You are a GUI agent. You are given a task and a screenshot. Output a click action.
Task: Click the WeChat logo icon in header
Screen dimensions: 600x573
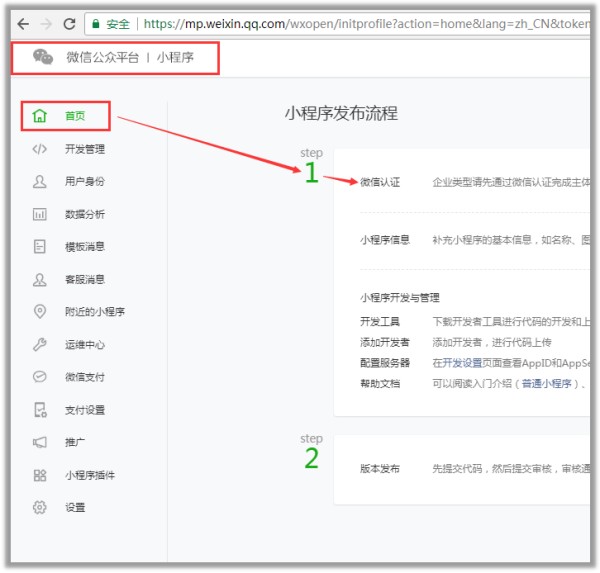coord(43,58)
